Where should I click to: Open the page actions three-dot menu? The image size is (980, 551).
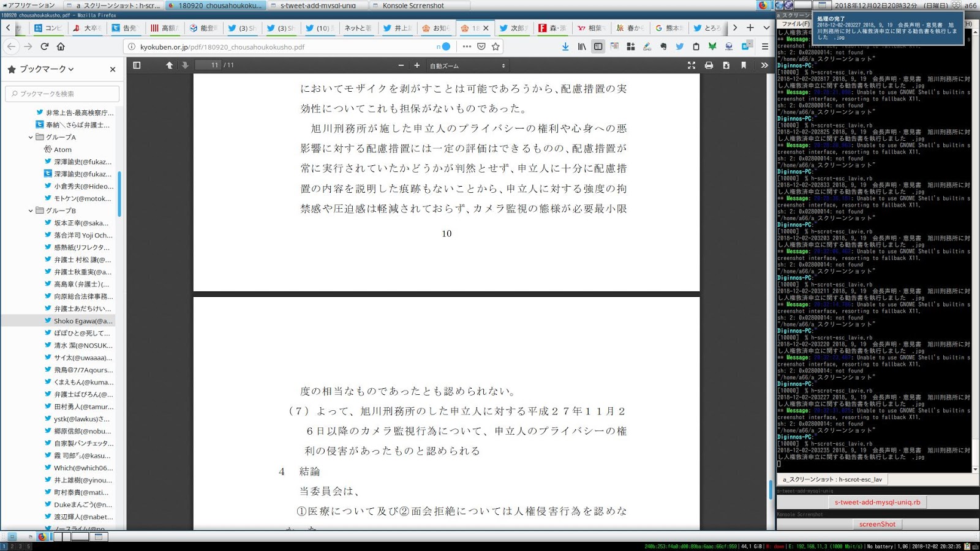[467, 47]
